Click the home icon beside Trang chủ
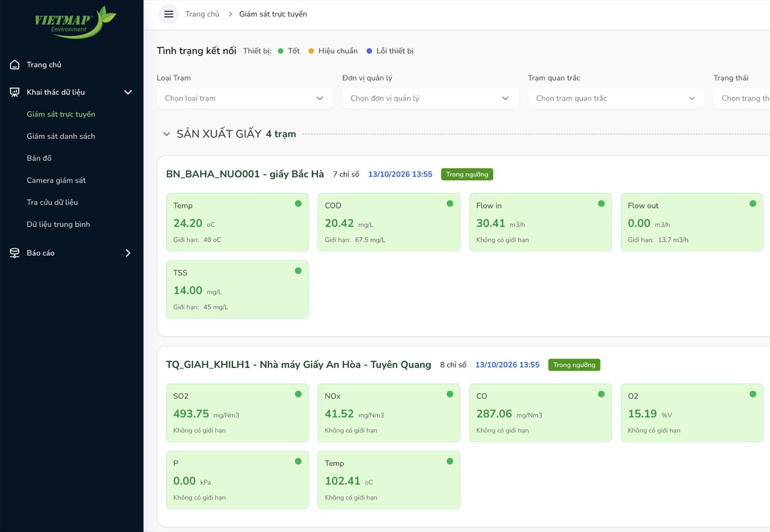 (x=15, y=64)
